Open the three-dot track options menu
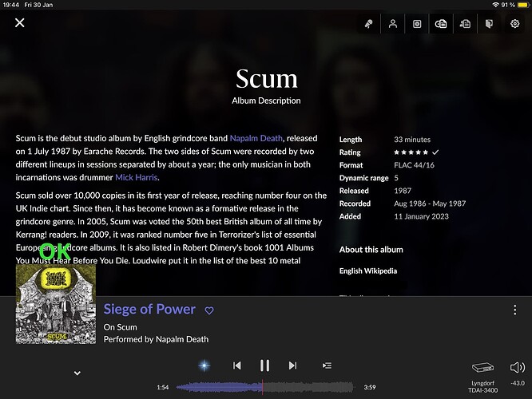 (x=514, y=310)
